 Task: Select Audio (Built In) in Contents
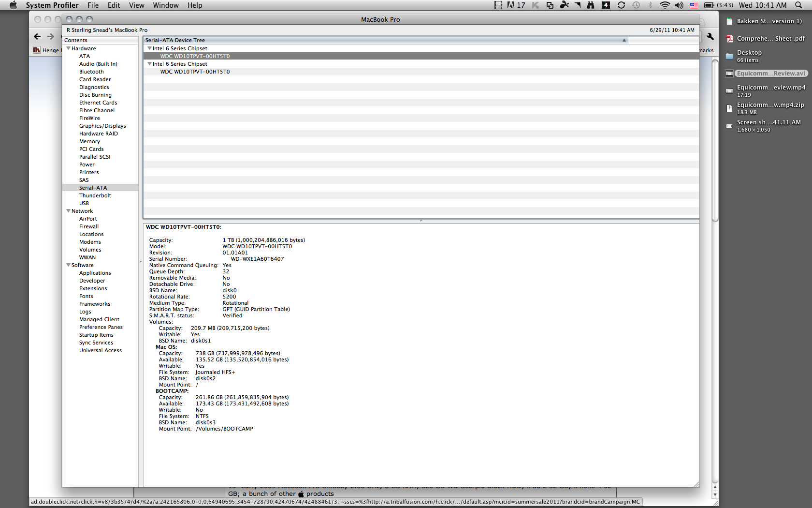click(x=98, y=64)
